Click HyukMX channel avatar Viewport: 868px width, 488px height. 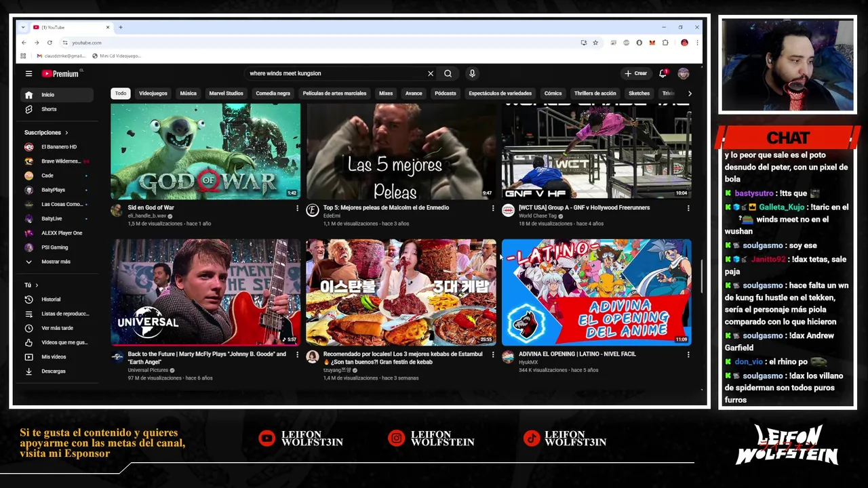point(508,357)
